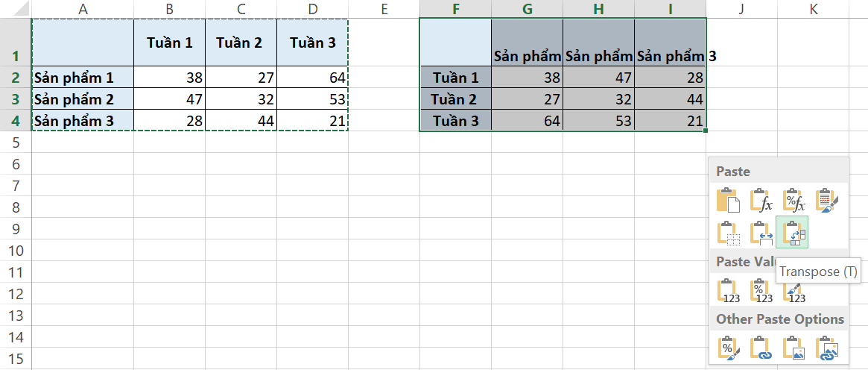The image size is (868, 370).
Task: Pick the Formulas (fx) paste option
Action: click(760, 200)
